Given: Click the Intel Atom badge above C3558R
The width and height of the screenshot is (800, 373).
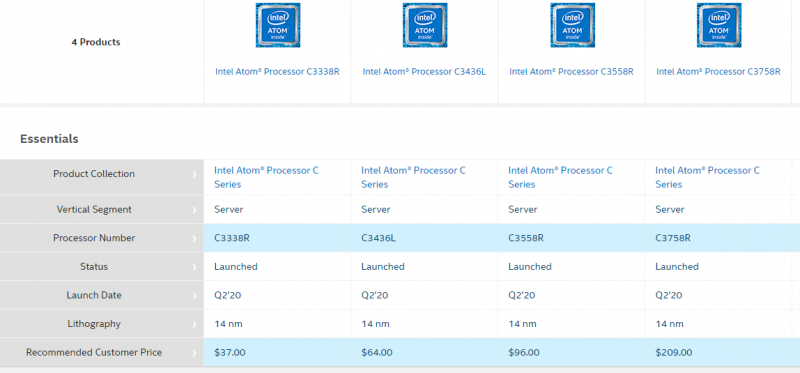Looking at the screenshot, I should point(572,25).
